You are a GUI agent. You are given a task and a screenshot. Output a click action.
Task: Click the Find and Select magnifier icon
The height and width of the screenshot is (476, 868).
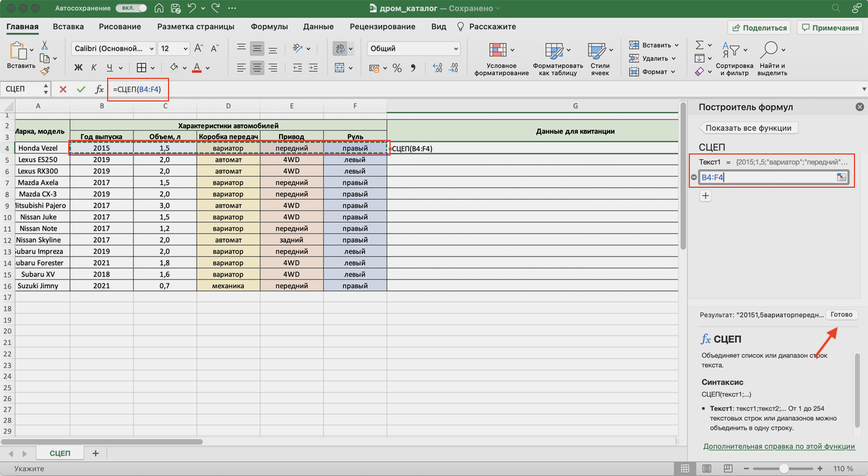coord(769,50)
